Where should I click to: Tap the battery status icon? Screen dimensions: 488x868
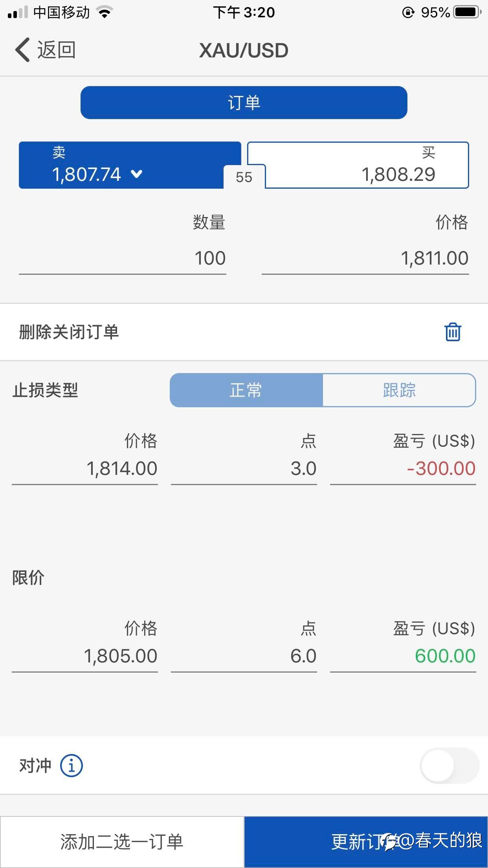point(468,12)
